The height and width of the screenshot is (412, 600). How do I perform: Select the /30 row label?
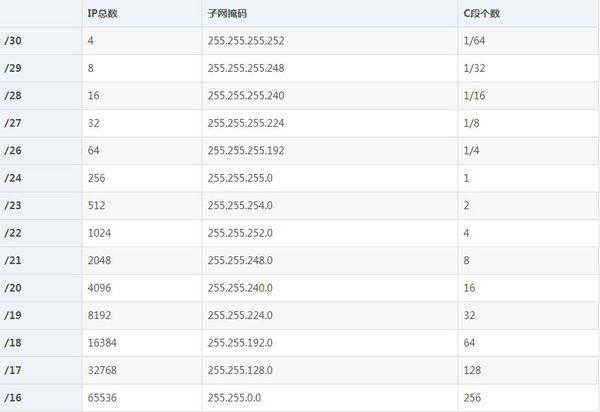pyautogui.click(x=13, y=41)
